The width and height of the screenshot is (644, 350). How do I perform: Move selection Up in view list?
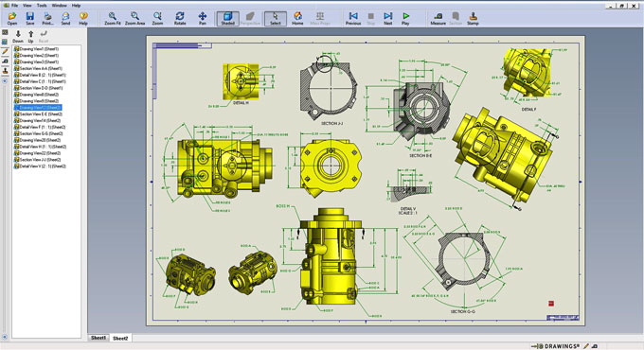point(30,36)
